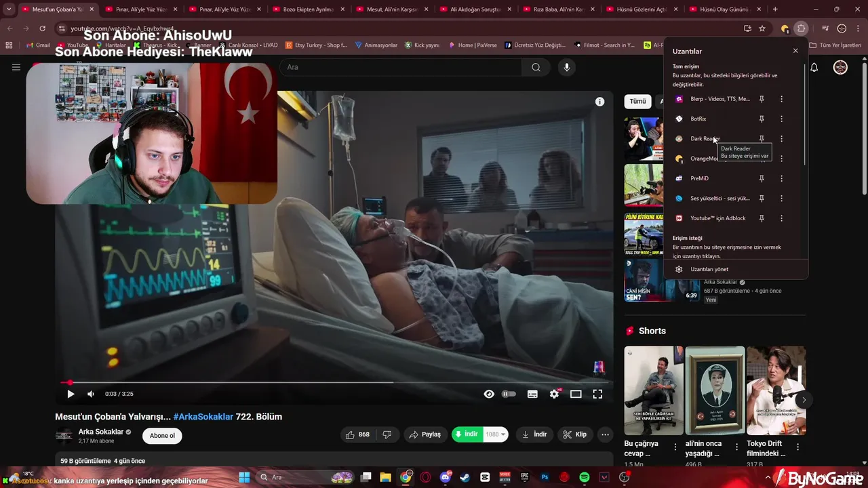Pin the PreMiD extension

point(762,178)
